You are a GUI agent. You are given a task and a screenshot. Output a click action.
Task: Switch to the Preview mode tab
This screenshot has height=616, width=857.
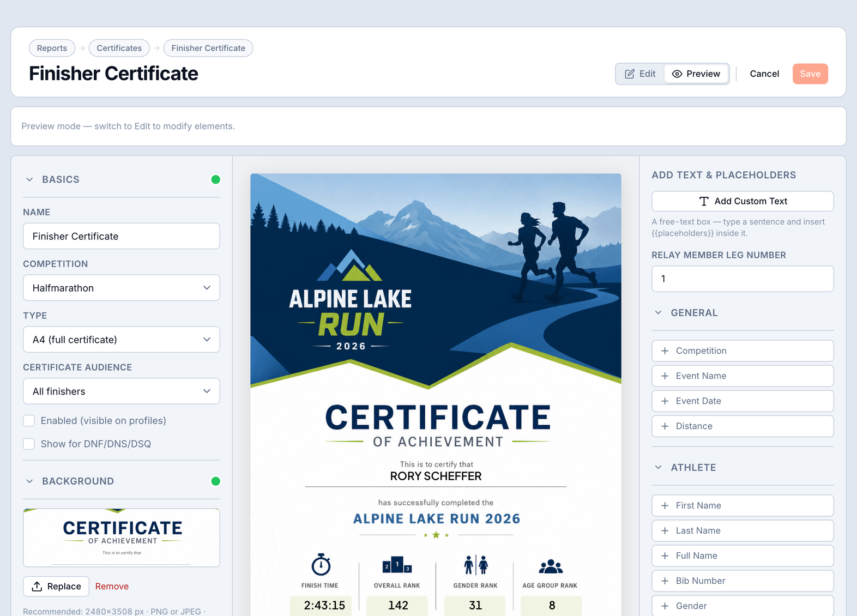pyautogui.click(x=696, y=74)
